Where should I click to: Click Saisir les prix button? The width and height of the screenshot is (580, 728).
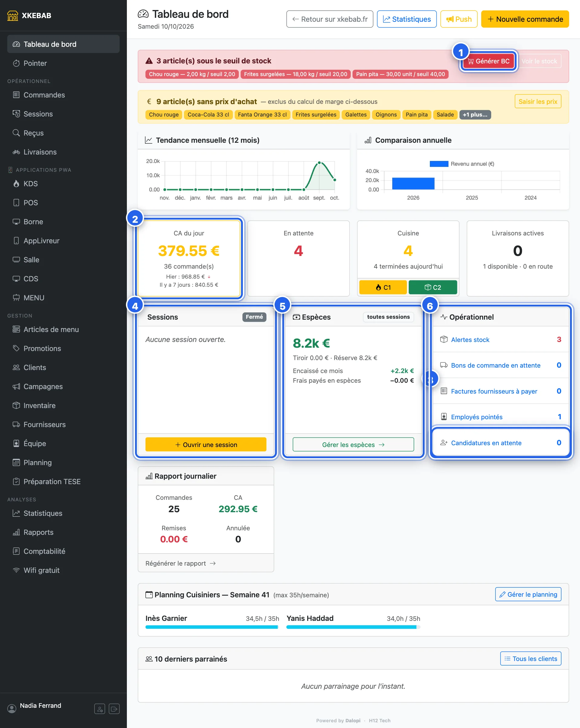click(538, 101)
